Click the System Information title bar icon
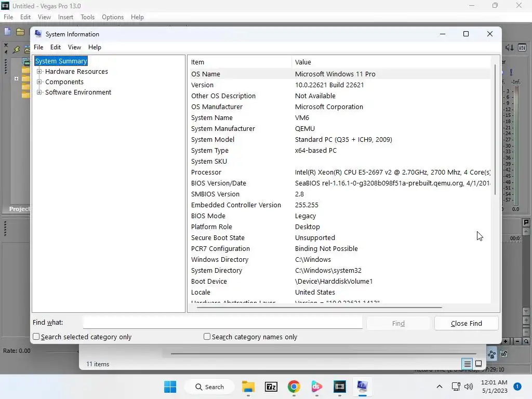532x399 pixels. click(38, 34)
